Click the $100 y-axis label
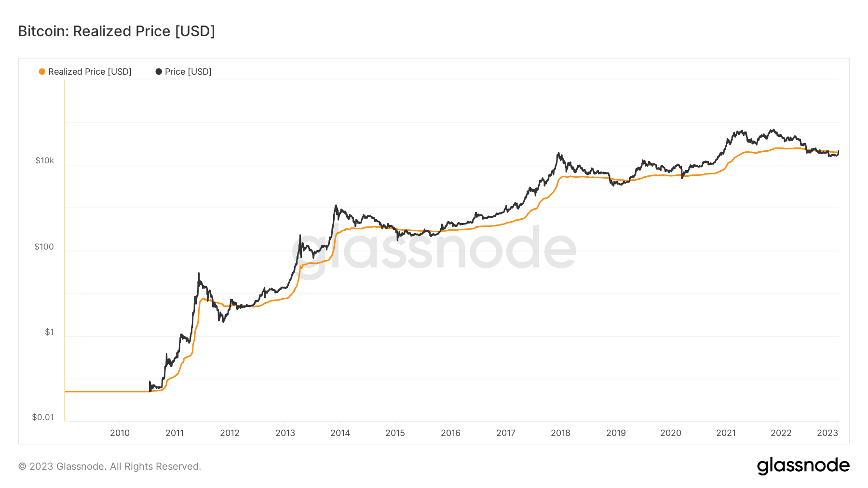 tap(44, 247)
